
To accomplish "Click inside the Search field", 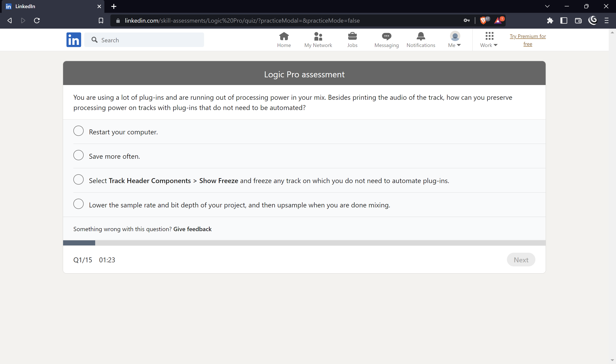I will (x=145, y=40).
